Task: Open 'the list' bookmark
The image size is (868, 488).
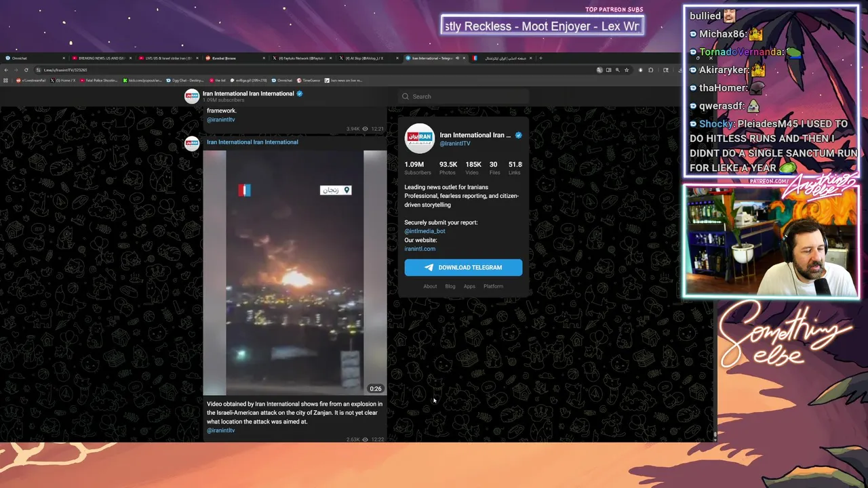Action: pos(218,80)
